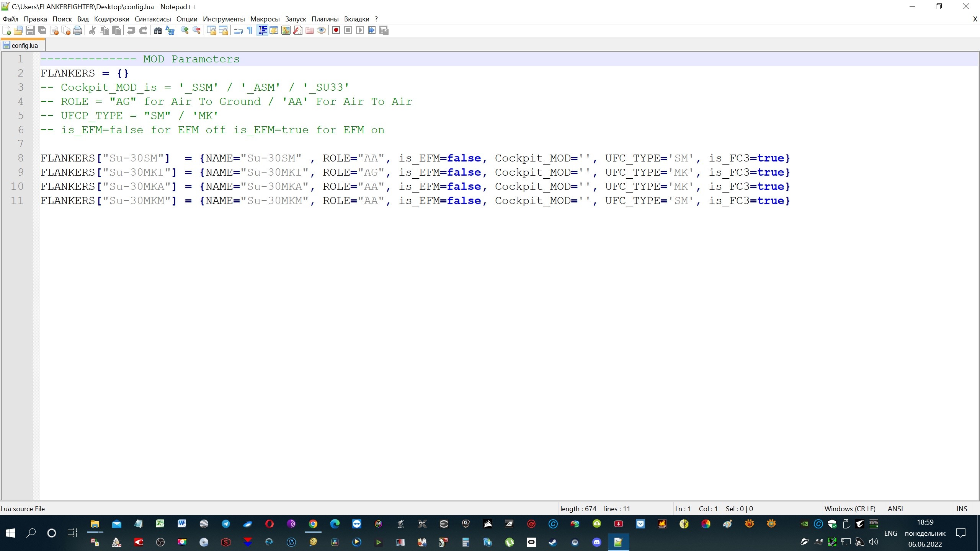Image resolution: width=980 pixels, height=551 pixels.
Task: Run the macro multiple times icon
Action: [372, 30]
